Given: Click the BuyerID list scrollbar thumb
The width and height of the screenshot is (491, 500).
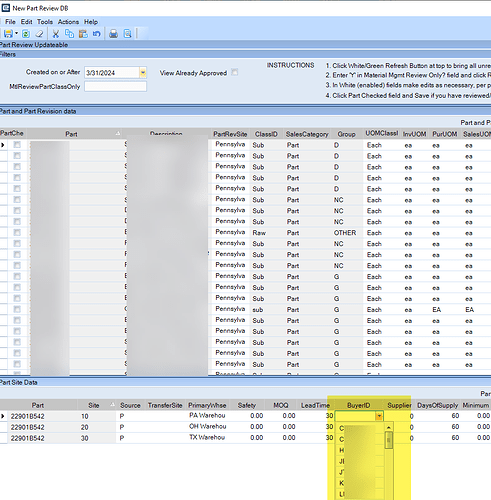Looking at the screenshot, I should click(x=389, y=440).
